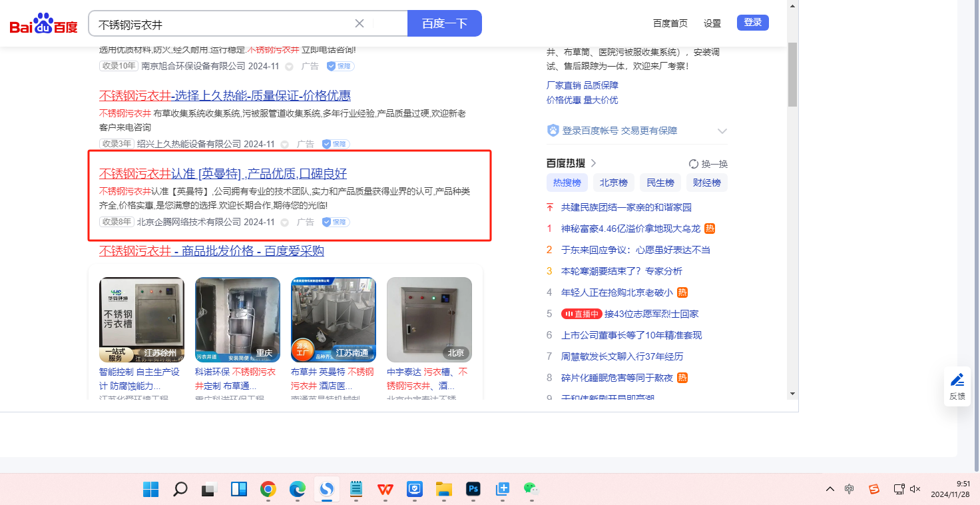
Task: Open hot search 共建民族团结一家亲的和谐家园
Action: [626, 207]
